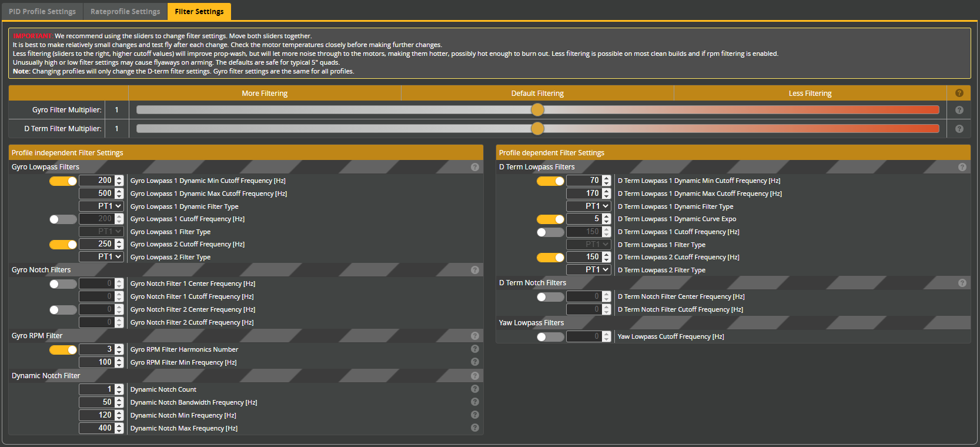Click the Dynamic Notch Max Frequency input field
980x447 pixels.
97,428
